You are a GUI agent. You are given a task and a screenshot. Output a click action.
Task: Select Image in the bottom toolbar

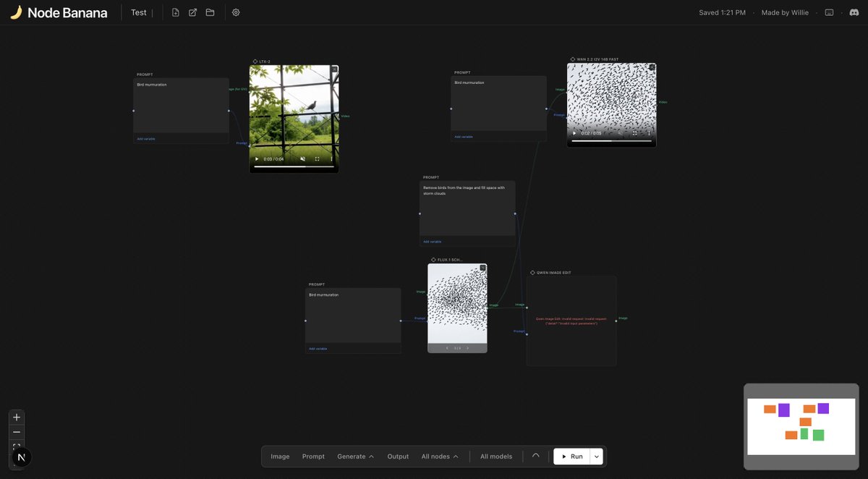[280, 457]
